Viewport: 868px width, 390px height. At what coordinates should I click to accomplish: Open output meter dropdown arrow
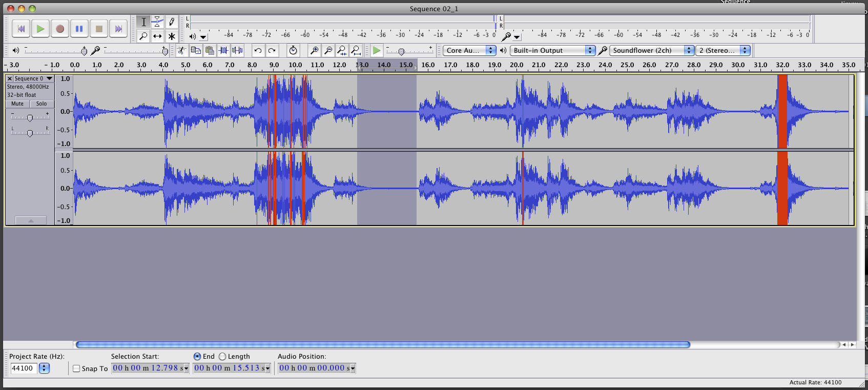point(203,37)
